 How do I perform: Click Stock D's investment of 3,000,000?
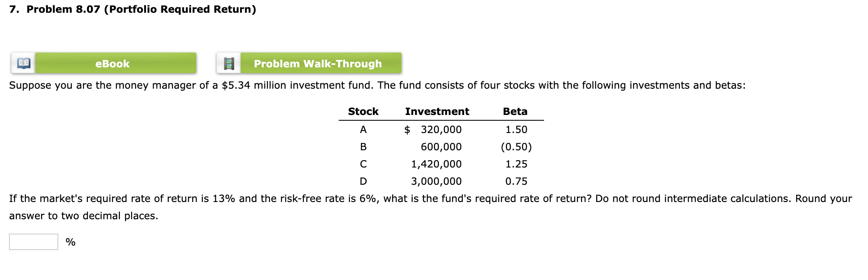click(436, 181)
